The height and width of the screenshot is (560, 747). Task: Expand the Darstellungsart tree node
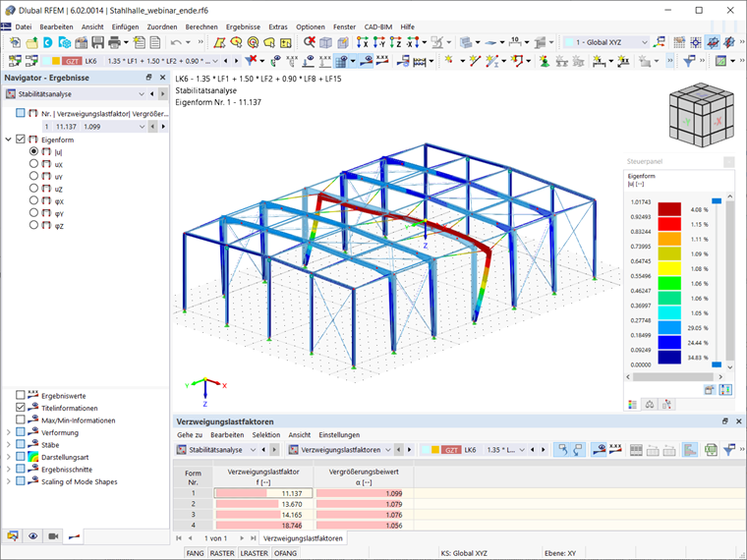pos(8,457)
